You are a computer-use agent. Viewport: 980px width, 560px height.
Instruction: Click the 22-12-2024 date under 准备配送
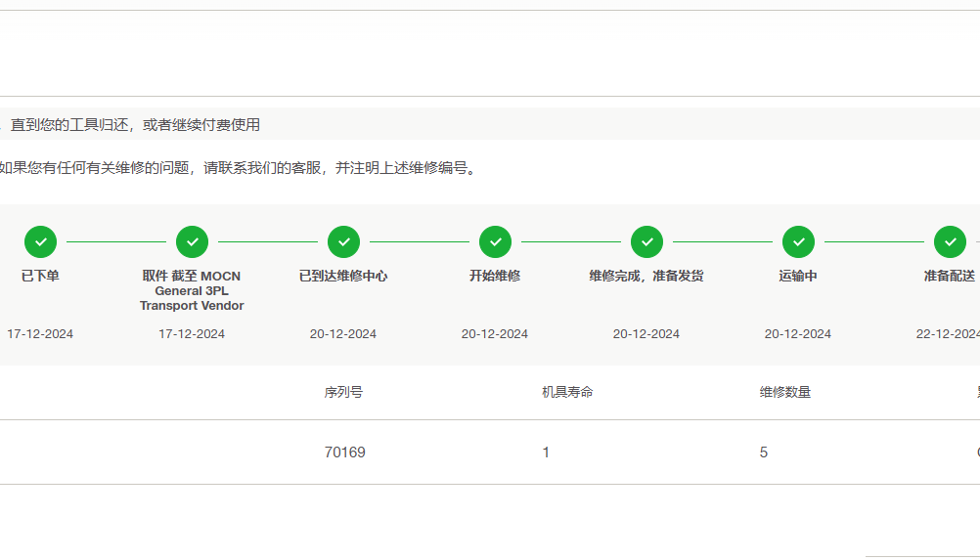947,334
